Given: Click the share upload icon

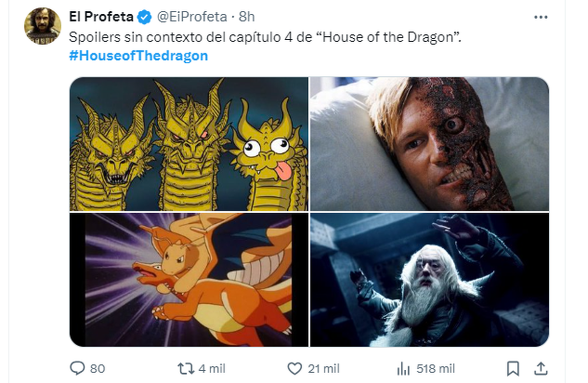Looking at the screenshot, I should [x=540, y=368].
